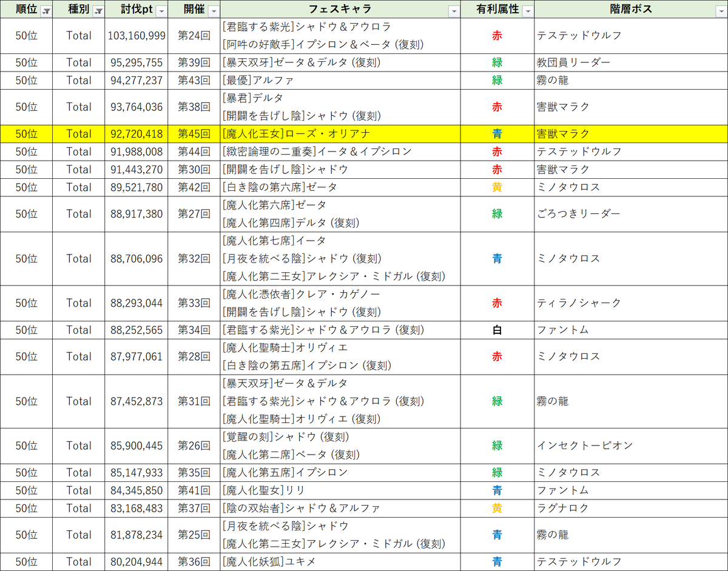Image resolution: width=728 pixels, height=571 pixels.
Task: Select the 91,988,008 cell
Action: [136, 152]
